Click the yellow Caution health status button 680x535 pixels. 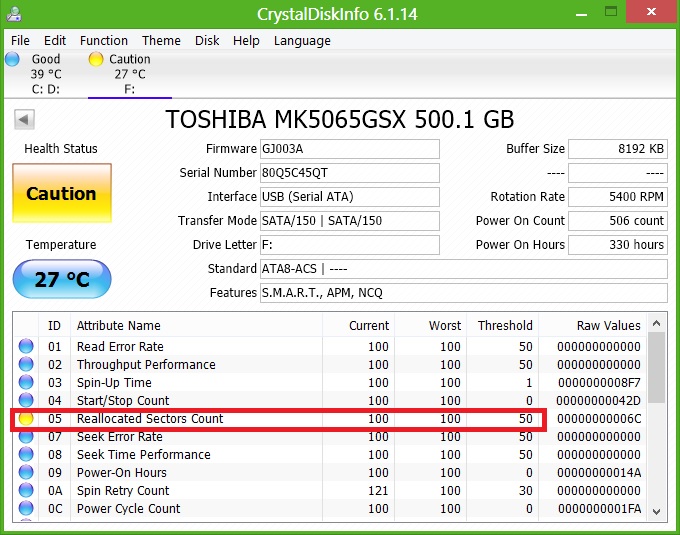point(62,193)
